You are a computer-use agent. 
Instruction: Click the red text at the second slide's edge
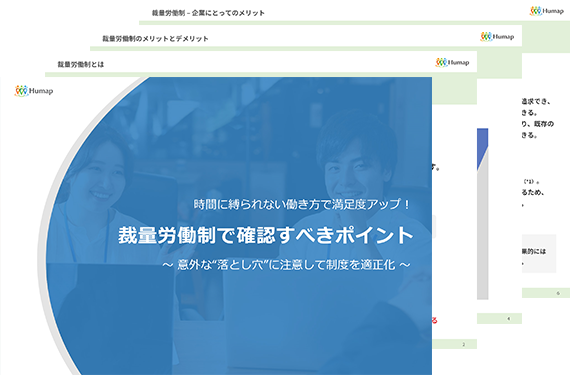pyautogui.click(x=435, y=320)
